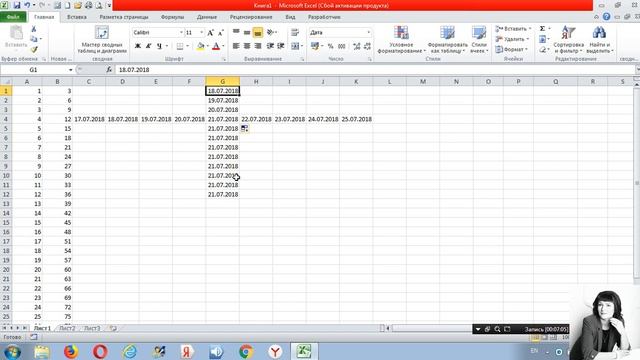Decrease the indent of cell text
The height and width of the screenshot is (360, 640).
270,46
